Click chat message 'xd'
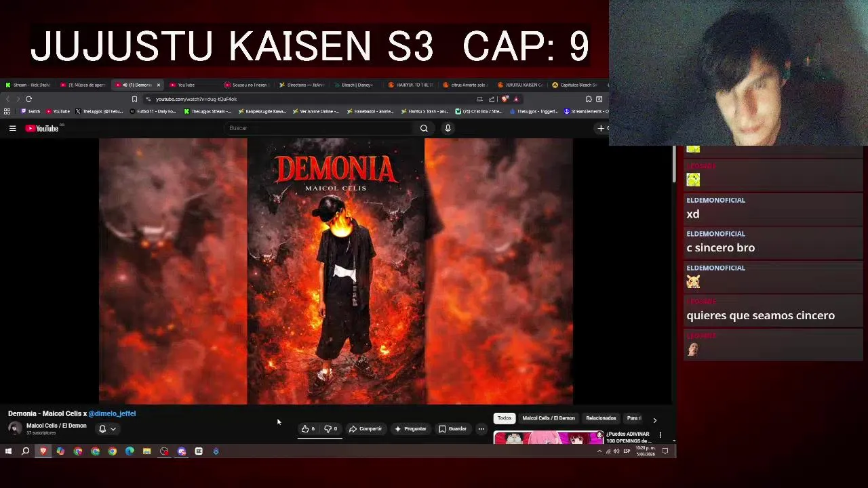Screen dimensions: 868x488 692,214
